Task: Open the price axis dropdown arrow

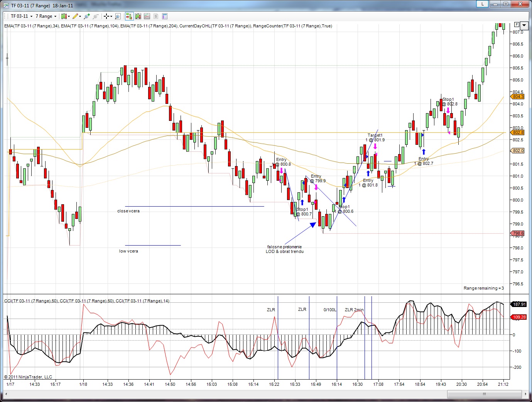Action: (x=524, y=25)
